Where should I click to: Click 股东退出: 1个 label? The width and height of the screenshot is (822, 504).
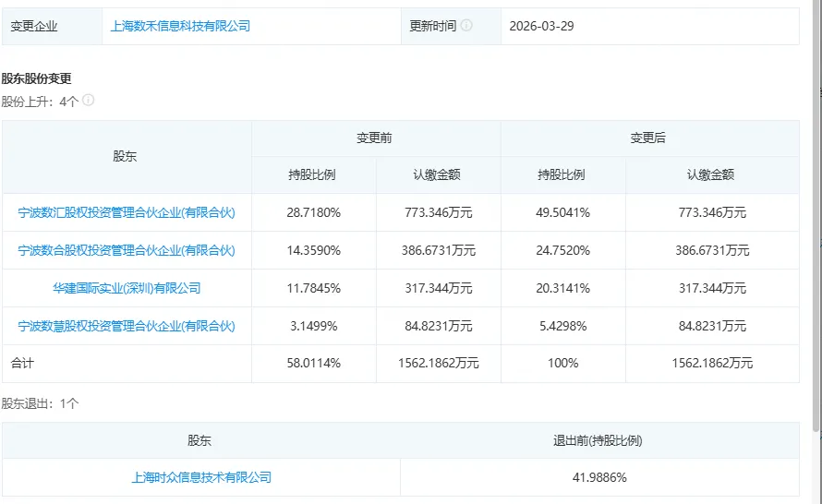[40, 403]
